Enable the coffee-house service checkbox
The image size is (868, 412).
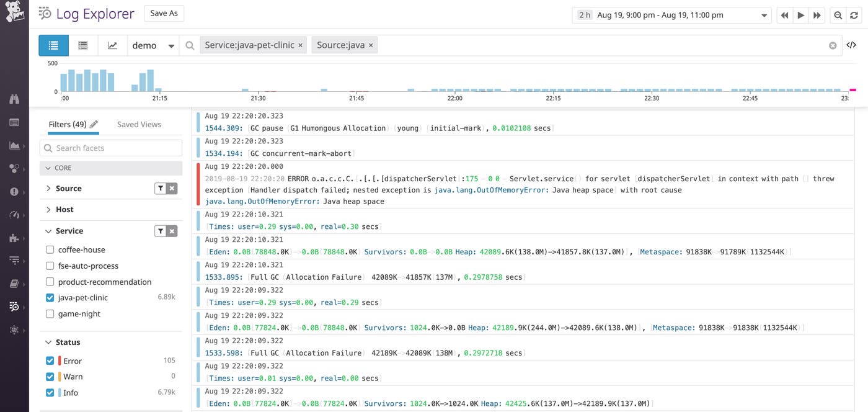click(x=49, y=250)
